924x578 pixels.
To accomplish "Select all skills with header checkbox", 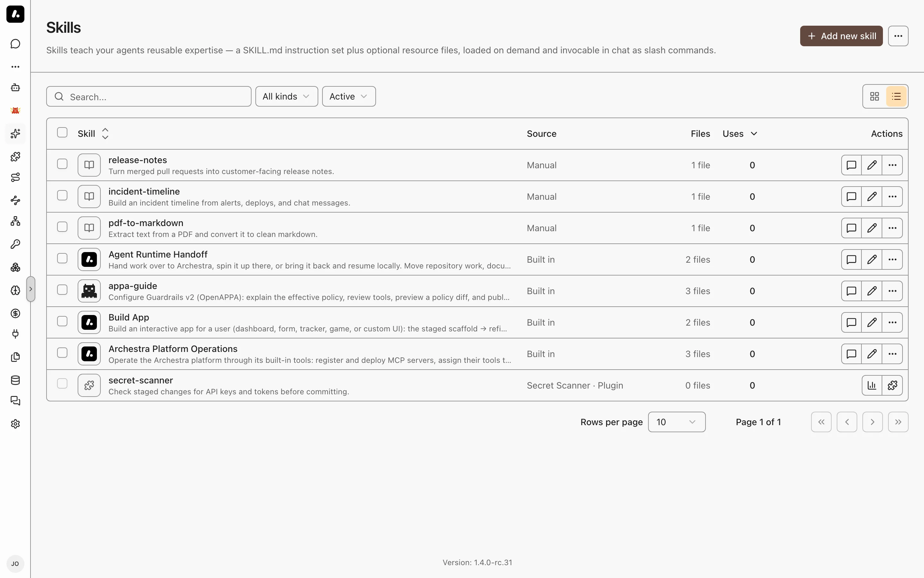I will pos(62,133).
